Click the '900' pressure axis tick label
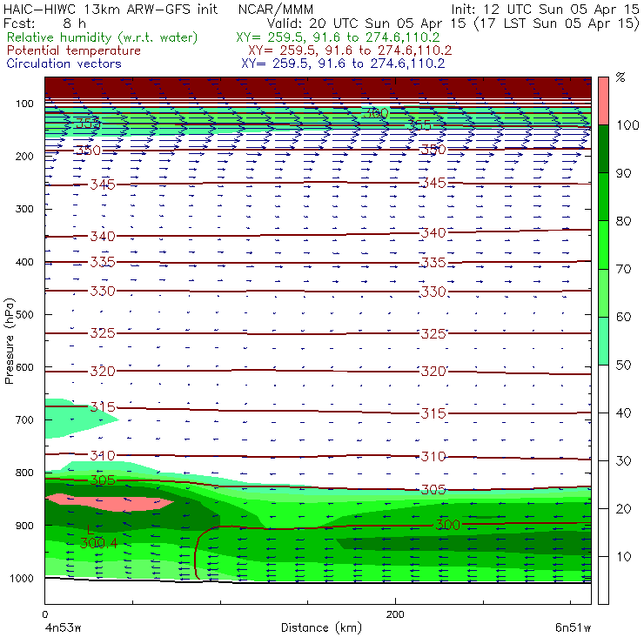Image resolution: width=644 pixels, height=644 pixels. 24,526
